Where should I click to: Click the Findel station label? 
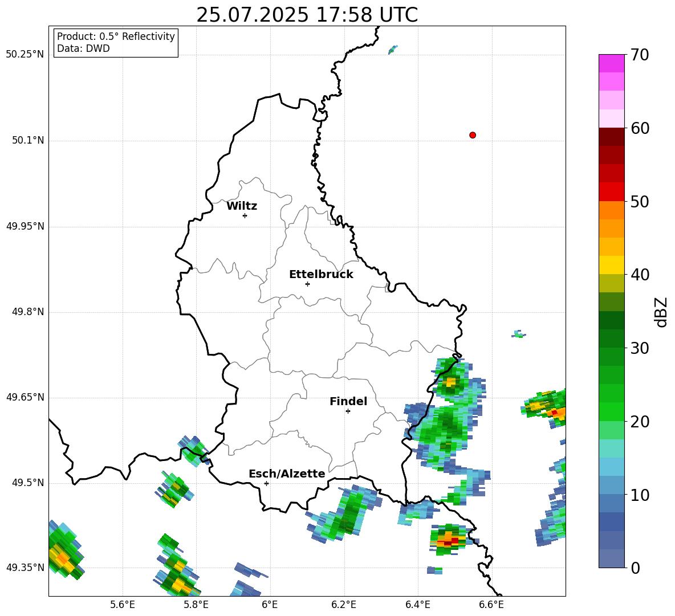348,401
